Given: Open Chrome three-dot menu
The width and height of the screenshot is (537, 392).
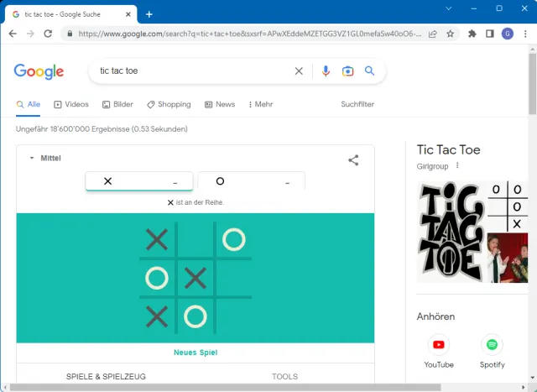Looking at the screenshot, I should click(x=525, y=34).
